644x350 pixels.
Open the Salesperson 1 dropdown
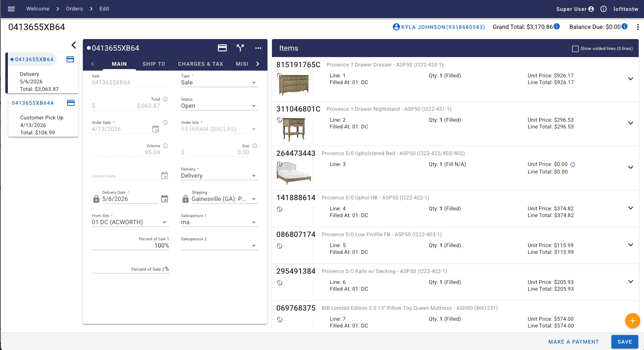click(x=220, y=222)
